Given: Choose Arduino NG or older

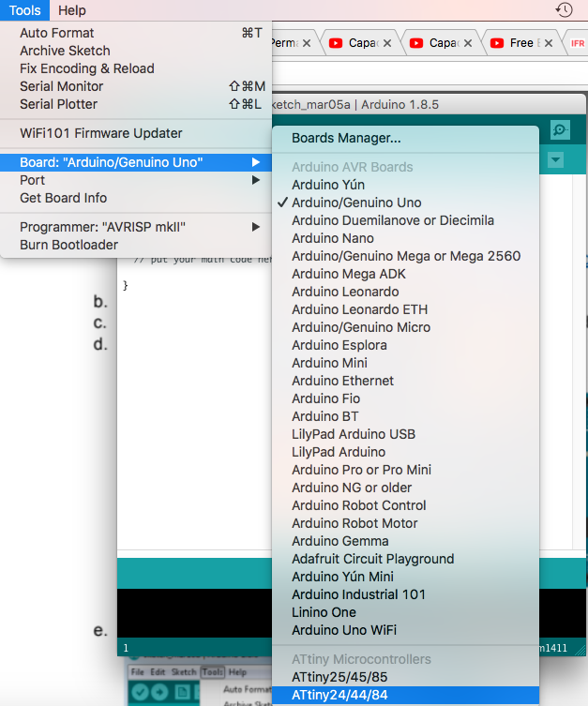Looking at the screenshot, I should (405, 488).
